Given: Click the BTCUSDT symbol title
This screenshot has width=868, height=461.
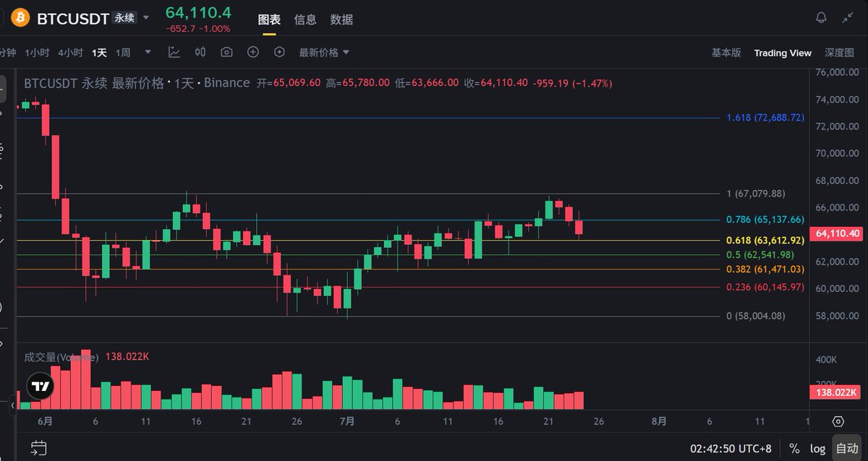Looking at the screenshot, I should click(72, 18).
